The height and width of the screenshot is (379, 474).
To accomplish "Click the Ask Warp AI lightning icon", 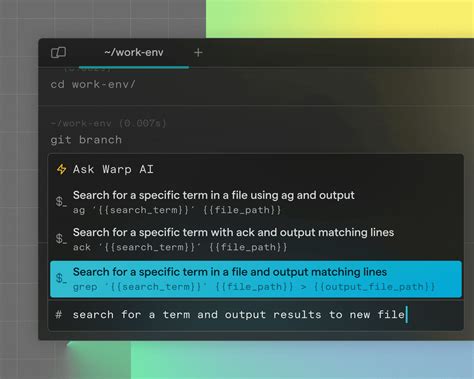I will [61, 169].
